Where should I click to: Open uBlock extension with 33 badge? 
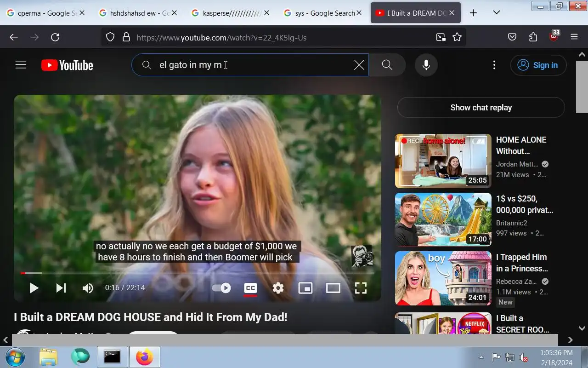pos(554,36)
